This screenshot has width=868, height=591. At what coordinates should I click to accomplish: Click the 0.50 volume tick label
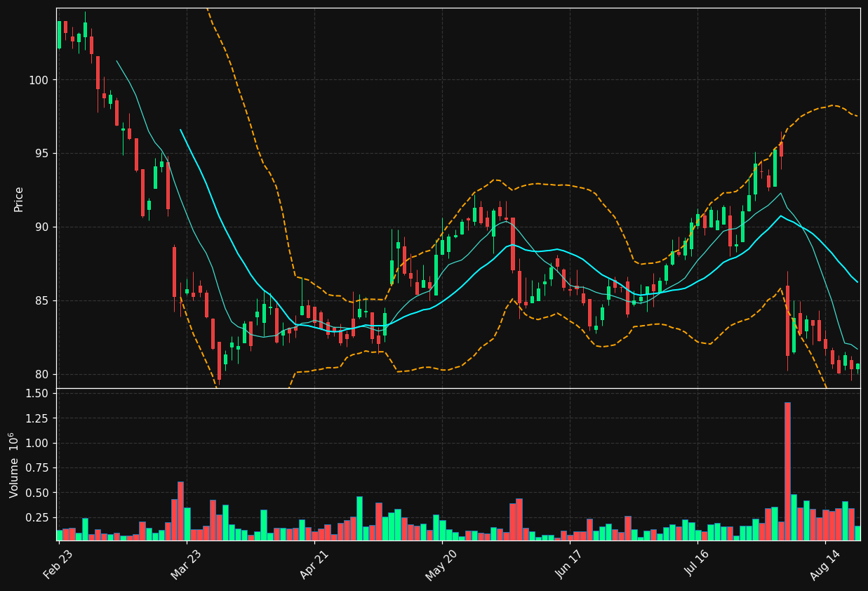pos(36,493)
